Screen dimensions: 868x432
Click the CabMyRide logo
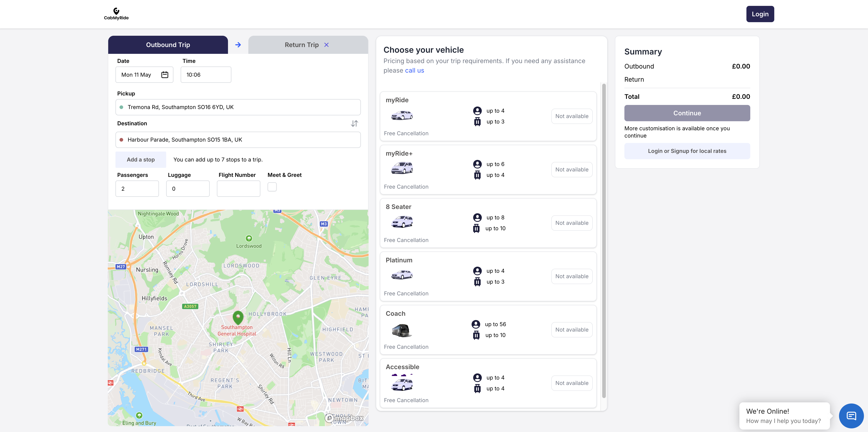click(116, 14)
